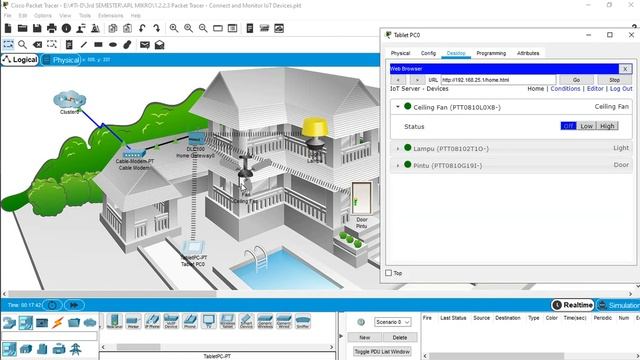Switch to Physical workspace view

(x=61, y=60)
